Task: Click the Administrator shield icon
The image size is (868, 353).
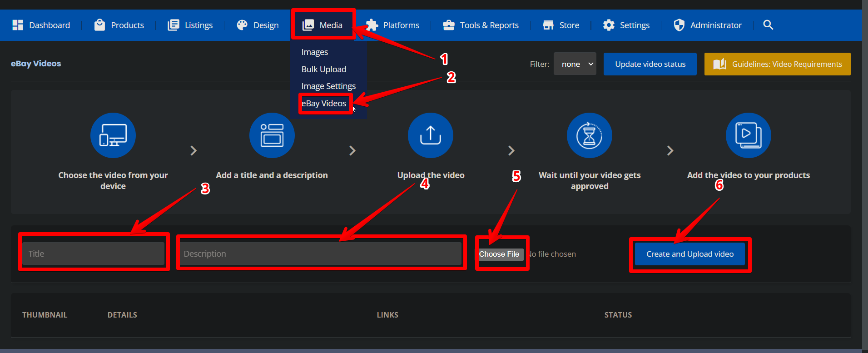Action: (679, 25)
